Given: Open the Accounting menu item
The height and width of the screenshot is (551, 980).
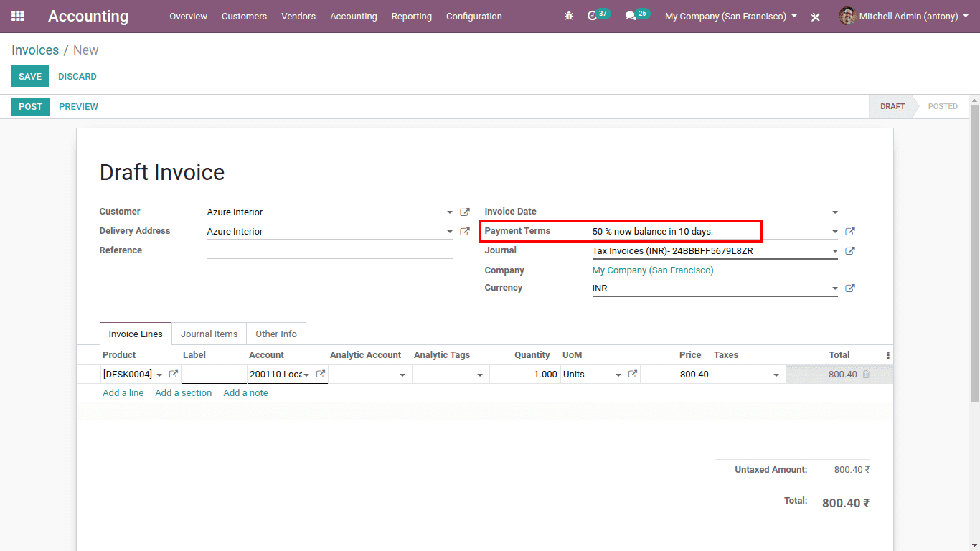Looking at the screenshot, I should (x=354, y=16).
